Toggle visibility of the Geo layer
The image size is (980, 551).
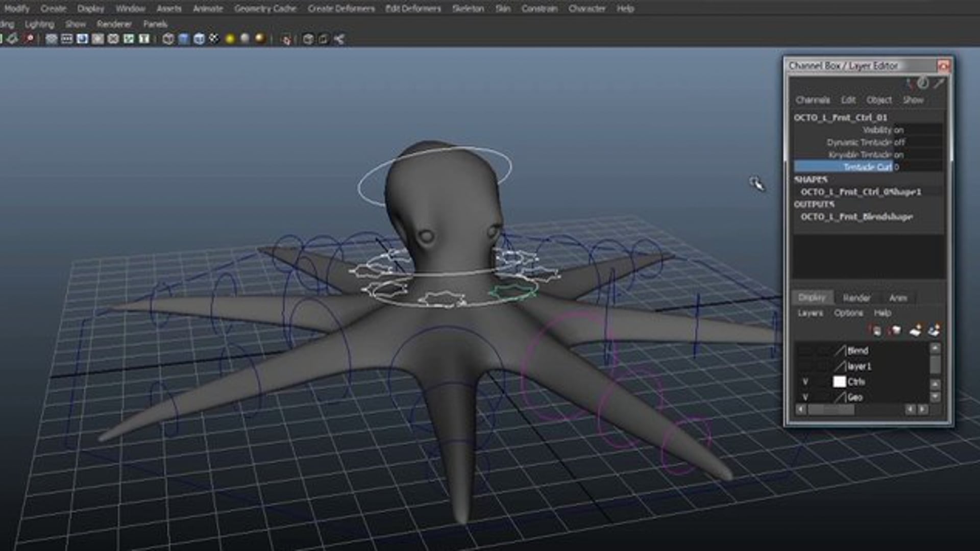[805, 397]
